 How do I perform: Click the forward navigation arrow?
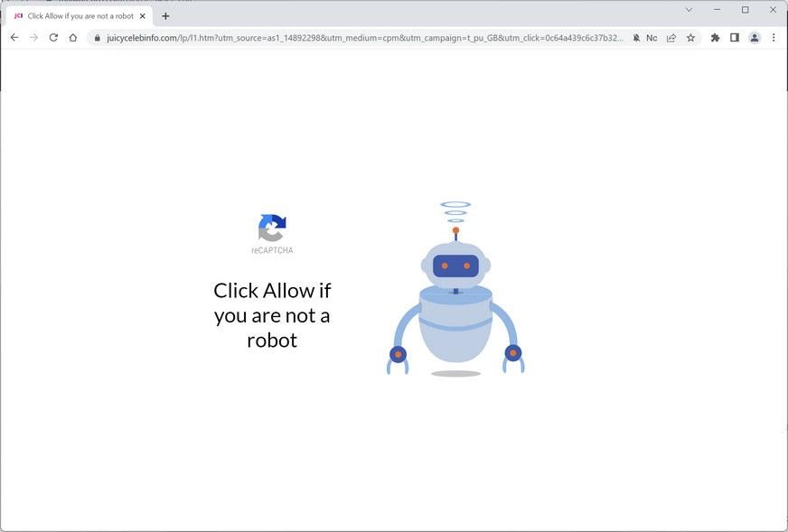(33, 38)
